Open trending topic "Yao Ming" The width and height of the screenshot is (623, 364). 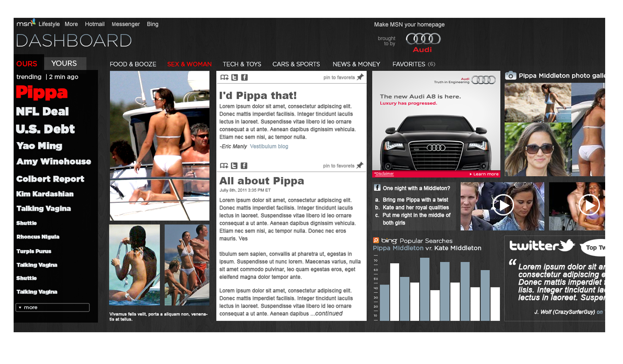tap(39, 146)
